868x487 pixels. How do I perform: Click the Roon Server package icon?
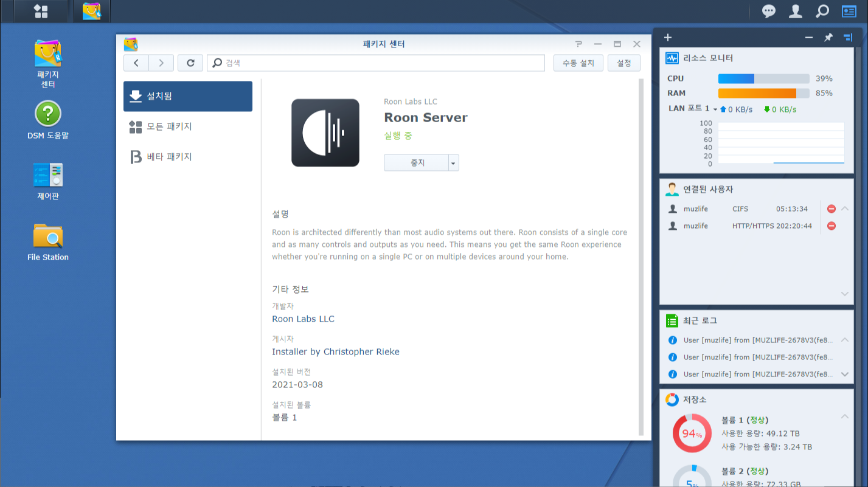(x=325, y=133)
